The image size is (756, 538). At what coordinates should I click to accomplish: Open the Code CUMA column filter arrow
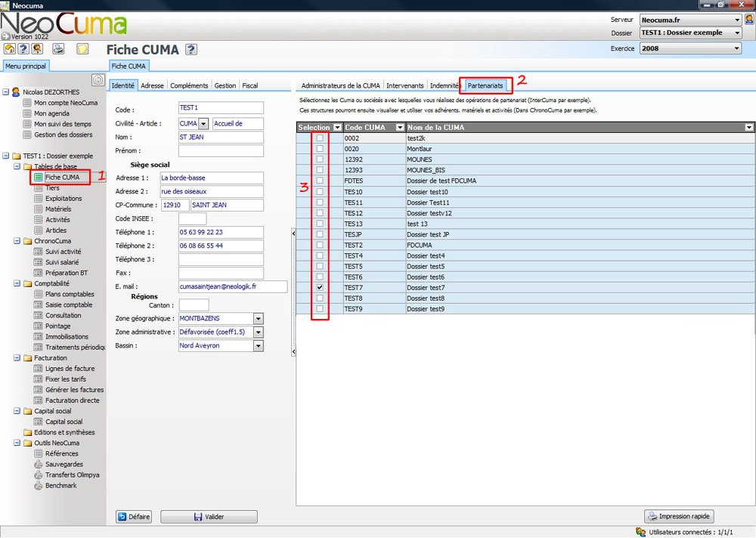pyautogui.click(x=400, y=127)
